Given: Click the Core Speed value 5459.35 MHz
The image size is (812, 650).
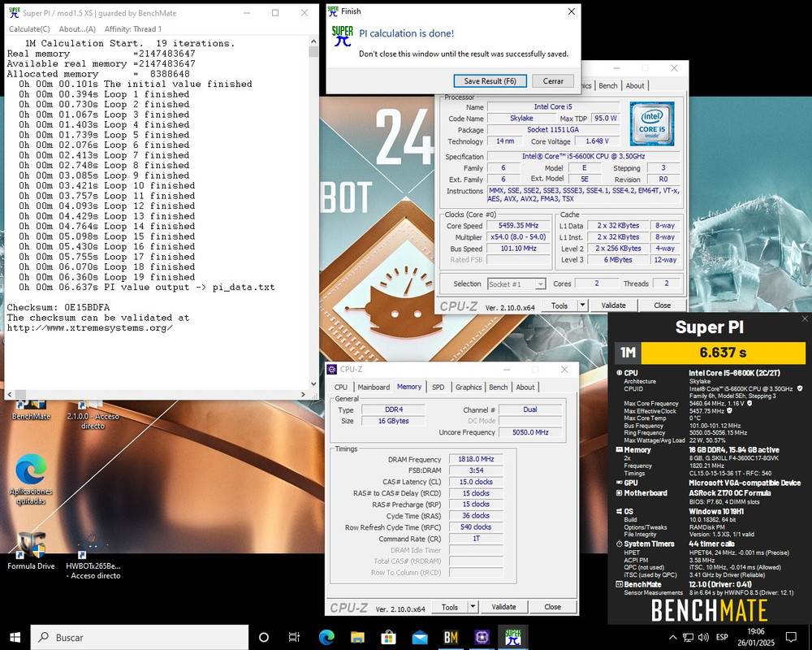Looking at the screenshot, I should pos(518,226).
